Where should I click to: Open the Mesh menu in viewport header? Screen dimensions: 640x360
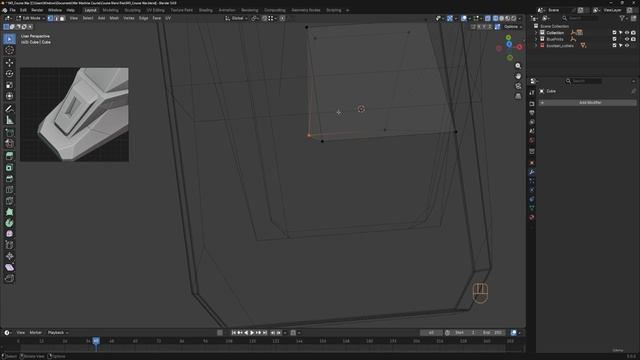(x=114, y=18)
